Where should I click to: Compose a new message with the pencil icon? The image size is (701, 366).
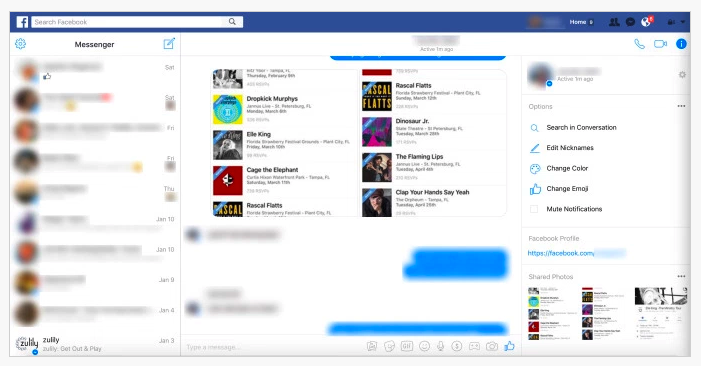coord(169,44)
